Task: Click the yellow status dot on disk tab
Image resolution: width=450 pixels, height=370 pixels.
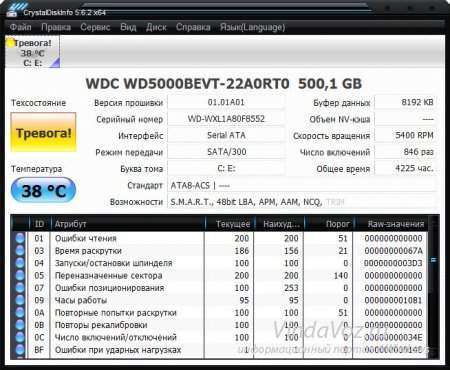Action: tap(10, 43)
